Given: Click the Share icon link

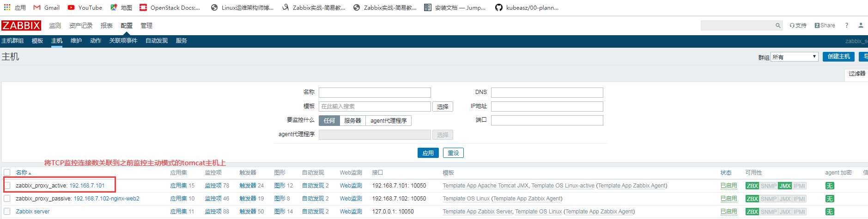Looking at the screenshot, I should (x=825, y=25).
